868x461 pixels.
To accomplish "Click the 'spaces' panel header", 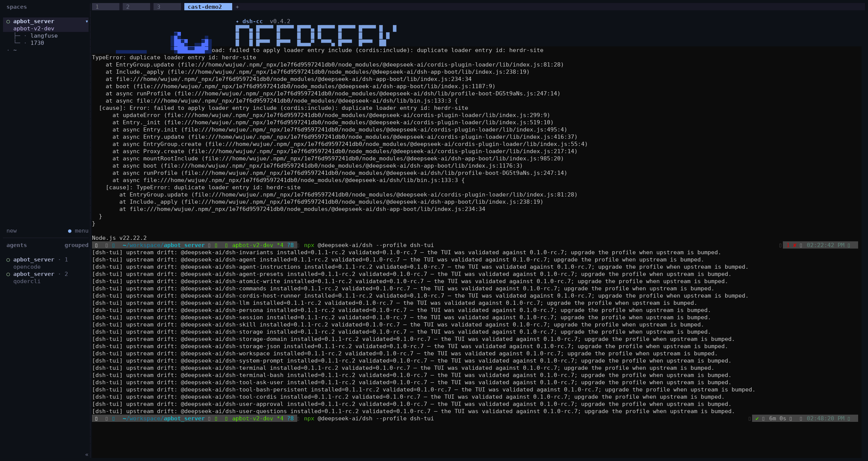I will [x=17, y=7].
